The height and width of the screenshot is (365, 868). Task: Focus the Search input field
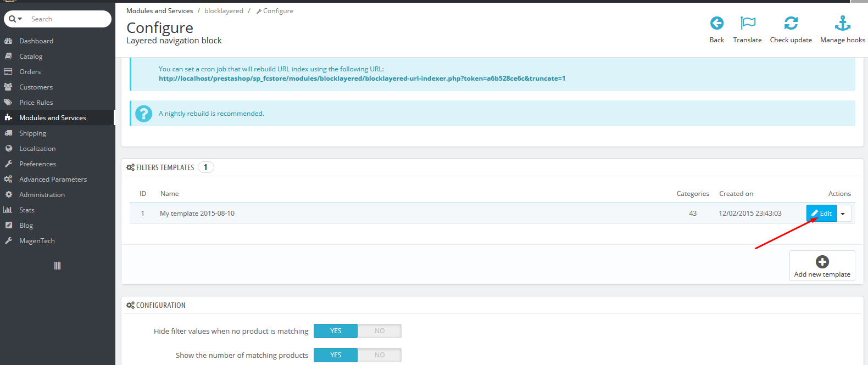[69, 19]
